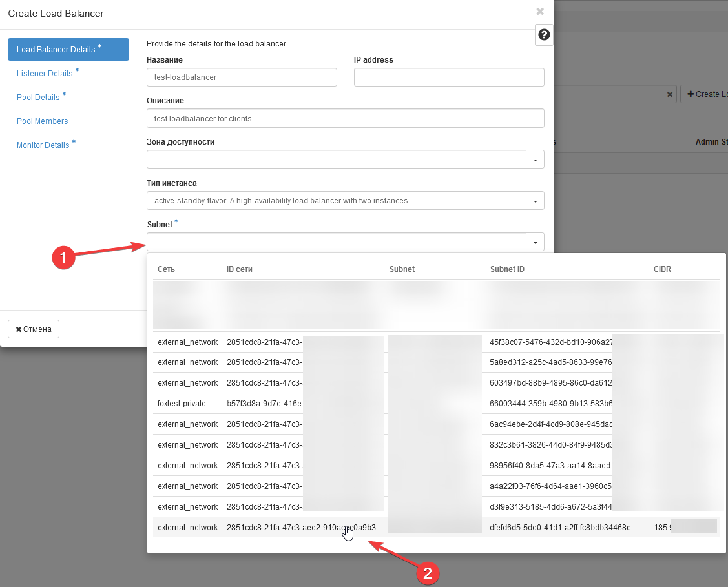Choose subnet row with ID dfefd6d5-5de0-41d1

[x=559, y=528]
